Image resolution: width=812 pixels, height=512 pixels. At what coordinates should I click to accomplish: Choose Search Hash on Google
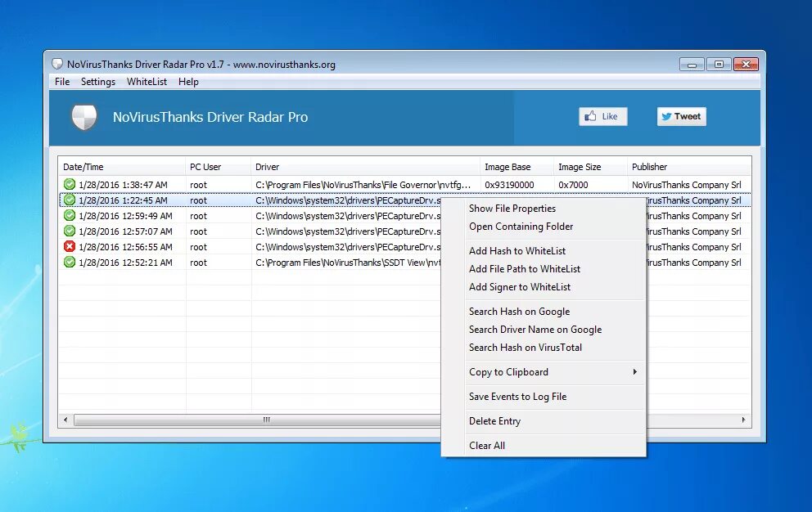click(544, 311)
